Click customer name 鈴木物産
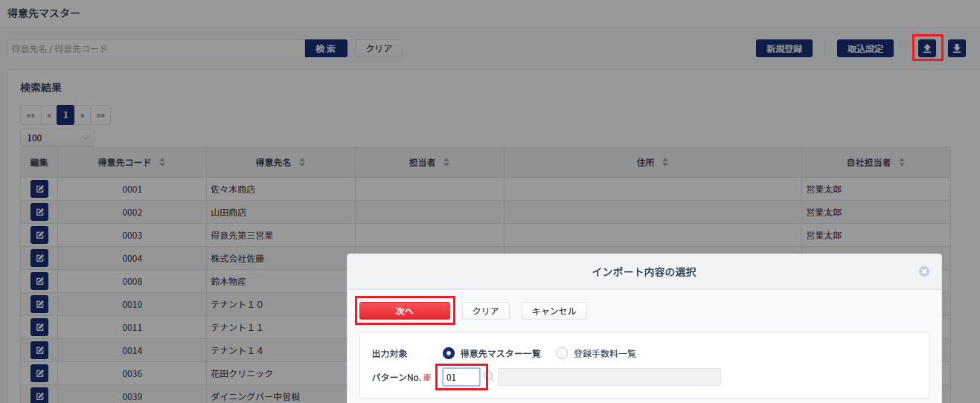The image size is (980, 403). (229, 281)
